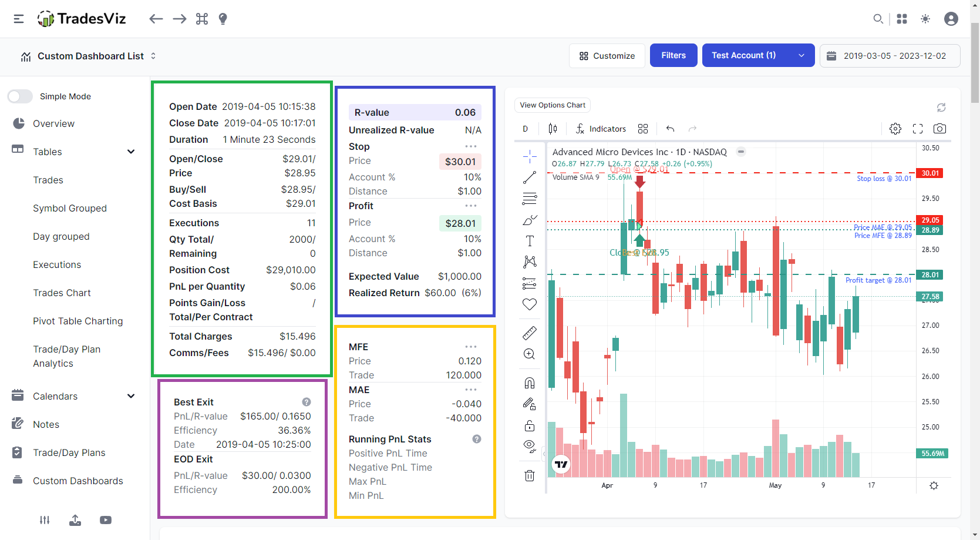
Task: Toggle hide all drawings eye icon
Action: point(530,447)
